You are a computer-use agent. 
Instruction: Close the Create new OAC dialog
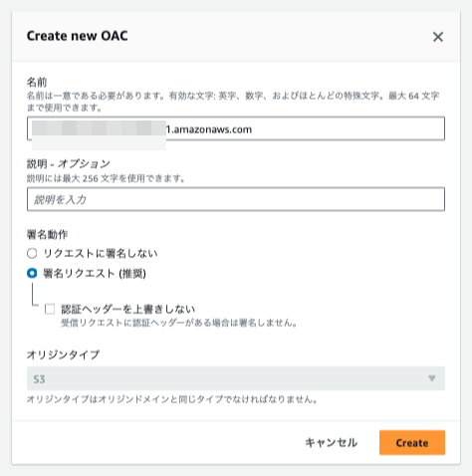[438, 37]
